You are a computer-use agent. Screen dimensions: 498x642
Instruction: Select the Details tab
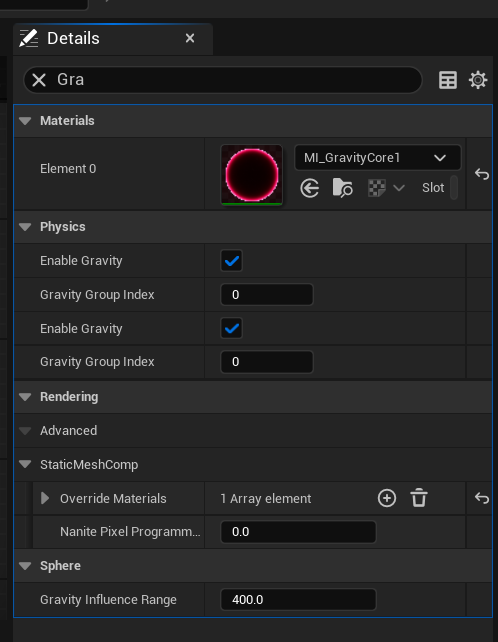pos(113,39)
